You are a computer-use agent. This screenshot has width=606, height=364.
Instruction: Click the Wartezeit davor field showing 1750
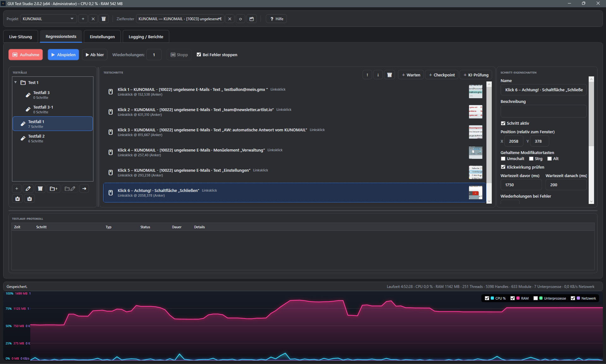pyautogui.click(x=521, y=185)
